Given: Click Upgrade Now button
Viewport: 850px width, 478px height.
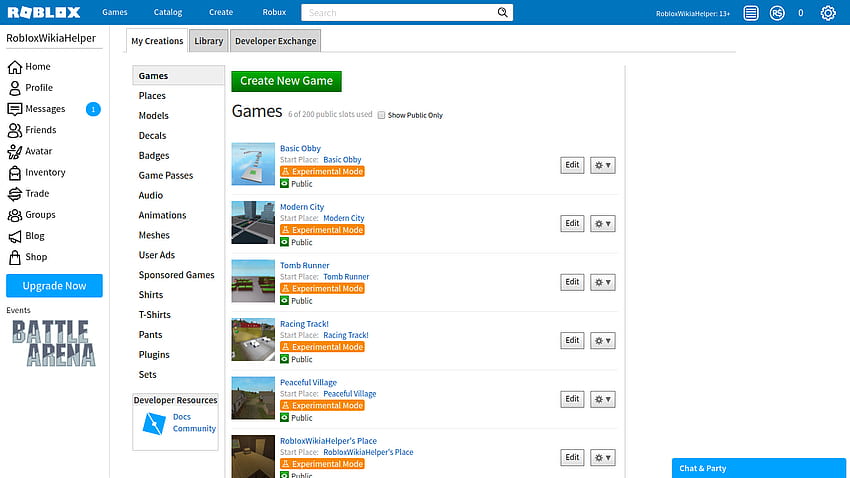Looking at the screenshot, I should tap(54, 286).
